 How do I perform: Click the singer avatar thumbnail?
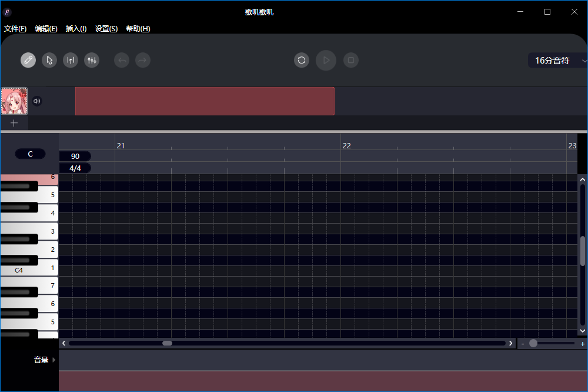click(x=14, y=101)
